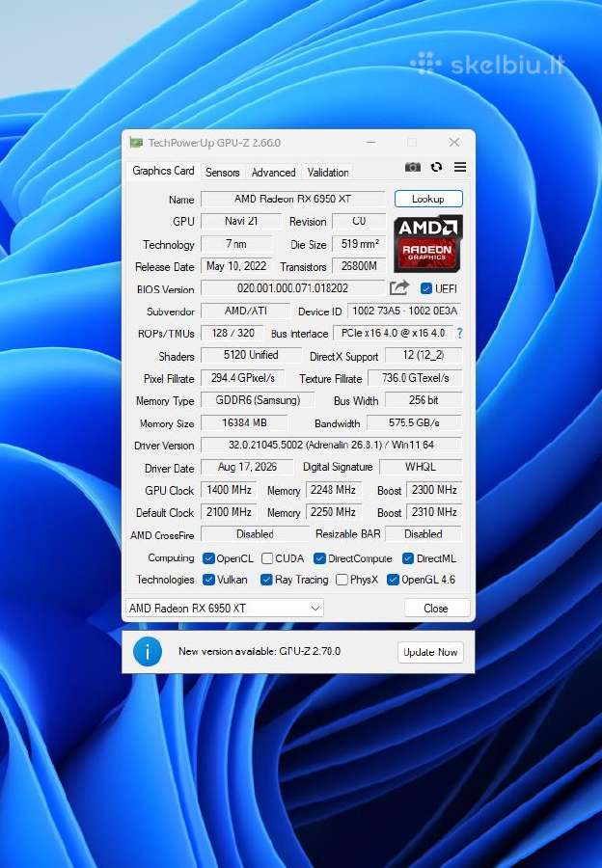Click the Default Clock value 2100 MHz
This screenshot has height=868, width=602.
(x=229, y=511)
